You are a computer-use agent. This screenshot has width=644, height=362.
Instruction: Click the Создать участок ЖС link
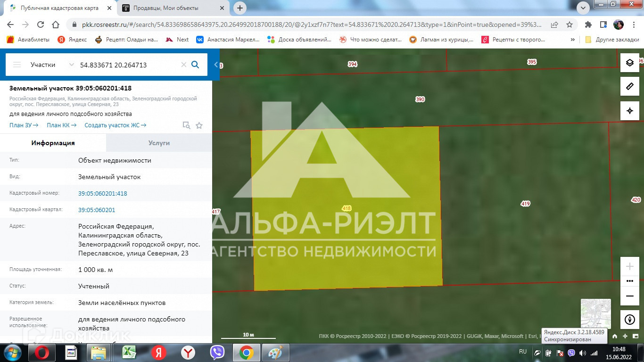pos(116,125)
